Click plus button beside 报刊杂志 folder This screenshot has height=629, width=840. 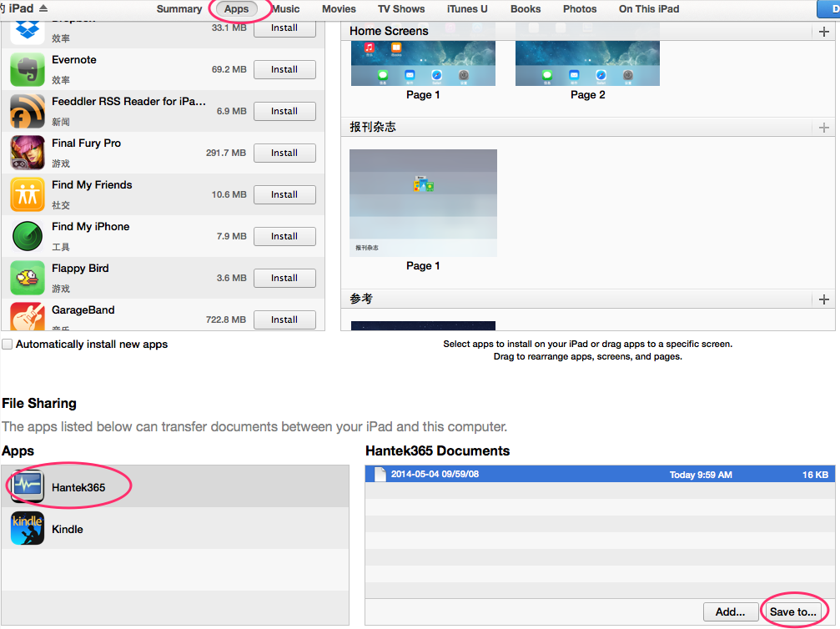click(824, 128)
